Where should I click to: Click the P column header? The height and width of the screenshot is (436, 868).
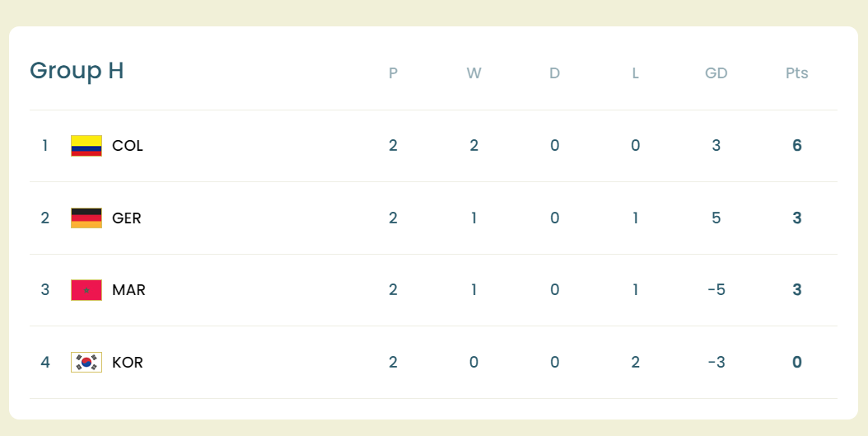pos(393,73)
